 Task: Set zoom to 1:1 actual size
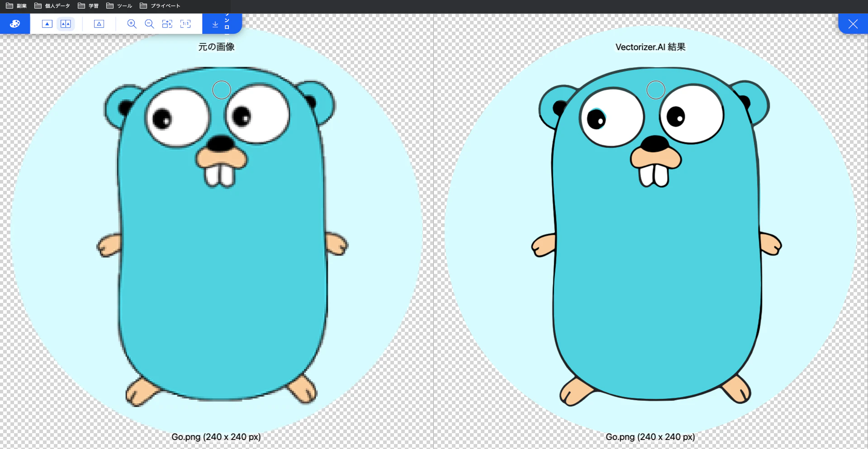pos(185,24)
